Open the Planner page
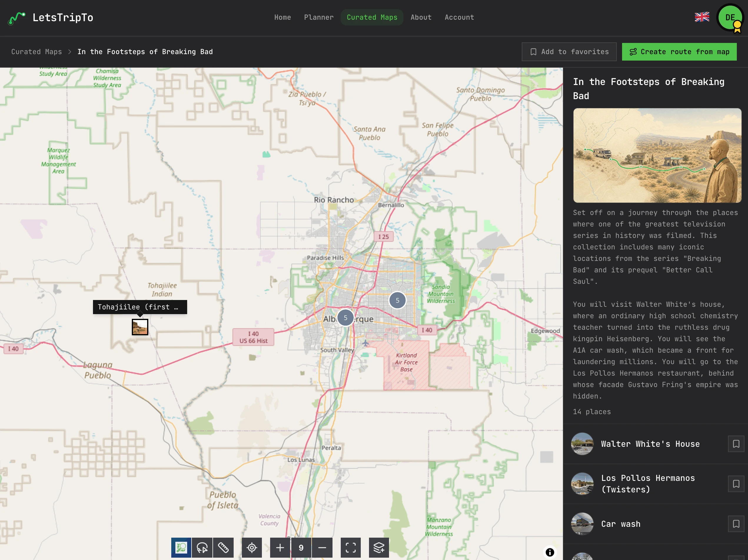The image size is (748, 560). coord(319,17)
